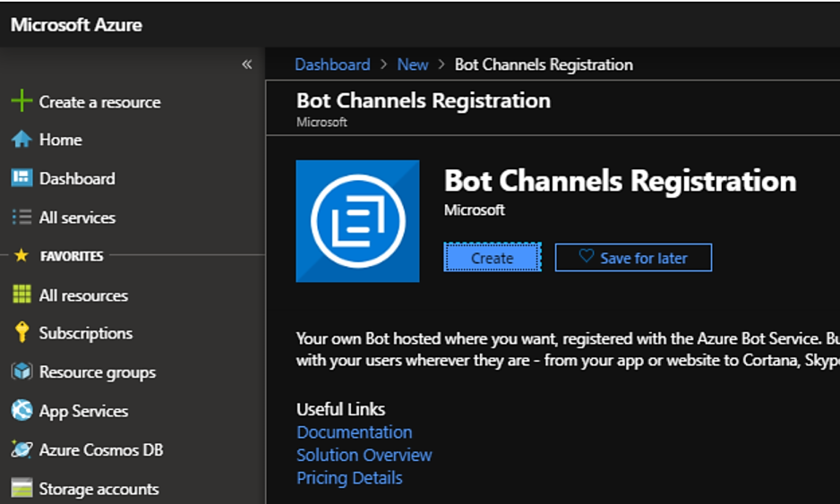Open Storage accounts label in sidebar
840x504 pixels.
(x=99, y=489)
